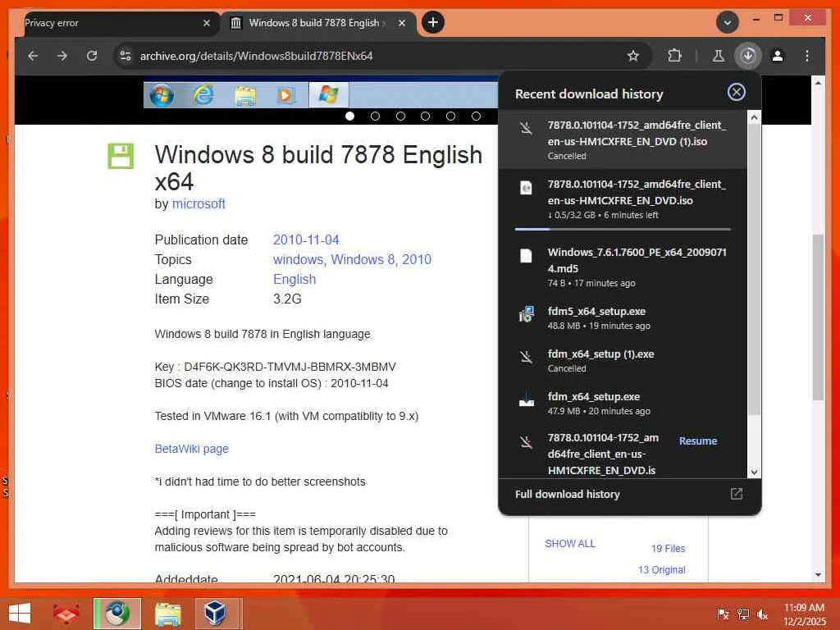Open the 2010 topic link

click(417, 259)
